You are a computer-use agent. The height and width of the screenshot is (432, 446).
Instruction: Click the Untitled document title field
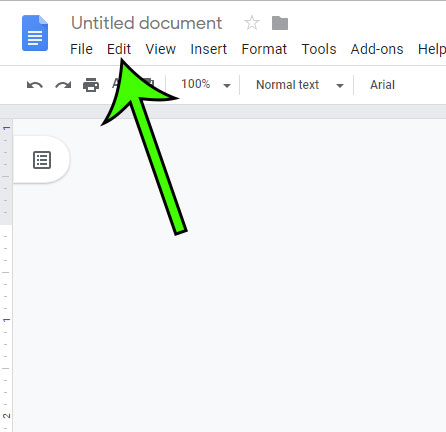pos(147,23)
